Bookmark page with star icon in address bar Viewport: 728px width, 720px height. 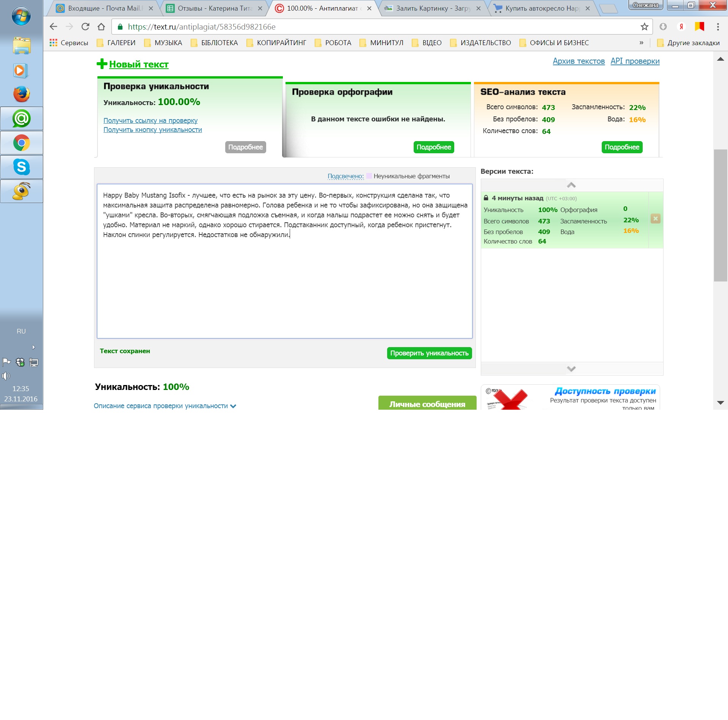coord(644,27)
